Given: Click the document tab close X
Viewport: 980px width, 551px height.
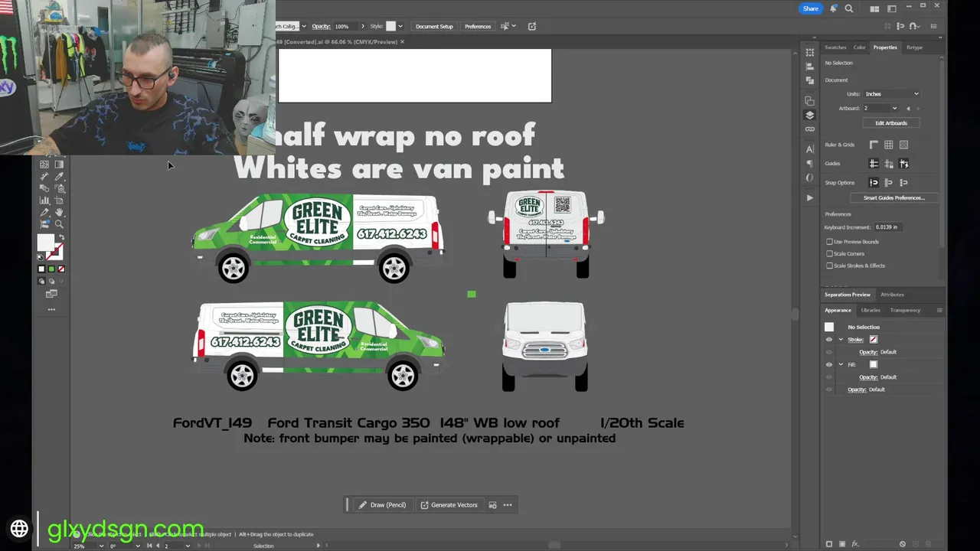Looking at the screenshot, I should (x=403, y=42).
